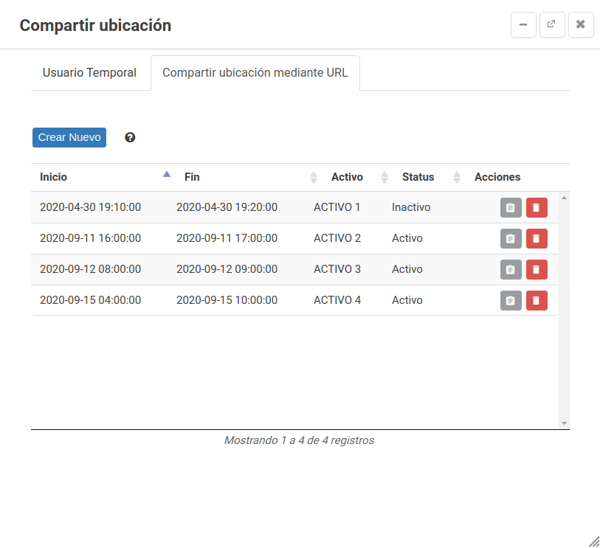Delete the ACTIVO 3 shared location
This screenshot has height=548, width=600.
point(536,269)
